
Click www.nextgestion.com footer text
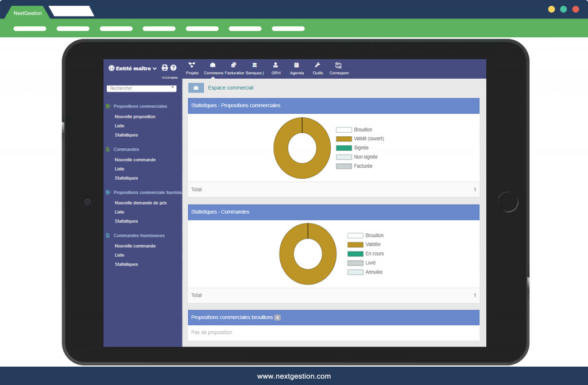pos(294,376)
